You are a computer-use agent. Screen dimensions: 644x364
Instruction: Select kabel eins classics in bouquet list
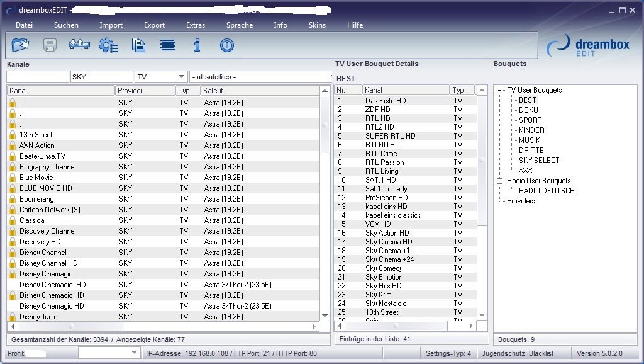point(406,215)
